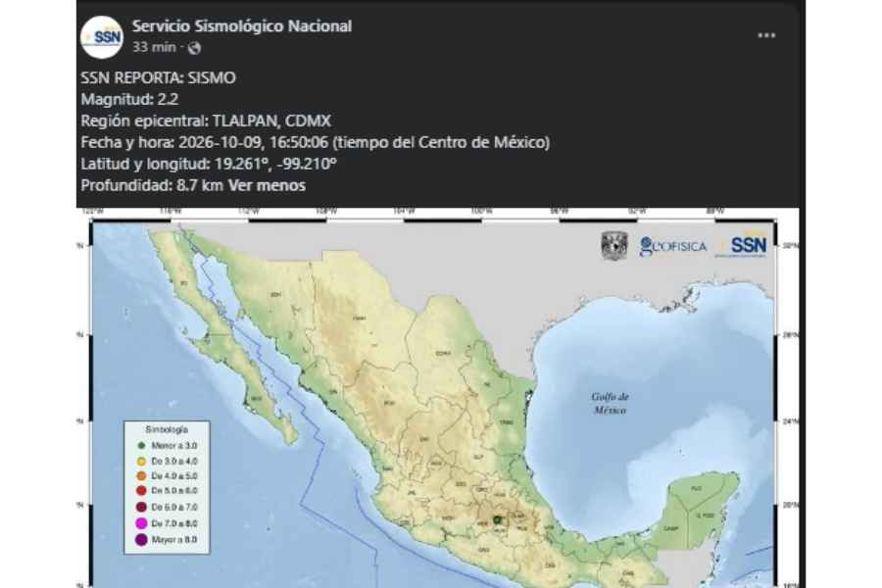Click the 'Simbología' legend title
This screenshot has width=882, height=588.
(x=167, y=429)
